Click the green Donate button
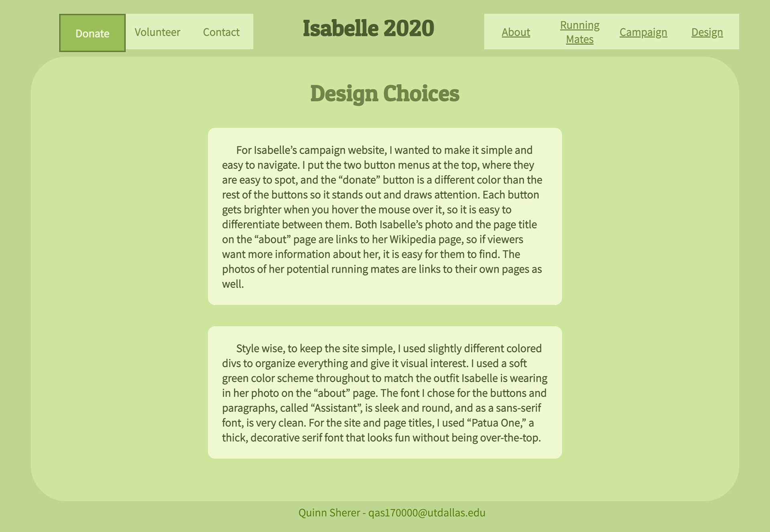Screen dimensions: 770x532 click(x=92, y=33)
